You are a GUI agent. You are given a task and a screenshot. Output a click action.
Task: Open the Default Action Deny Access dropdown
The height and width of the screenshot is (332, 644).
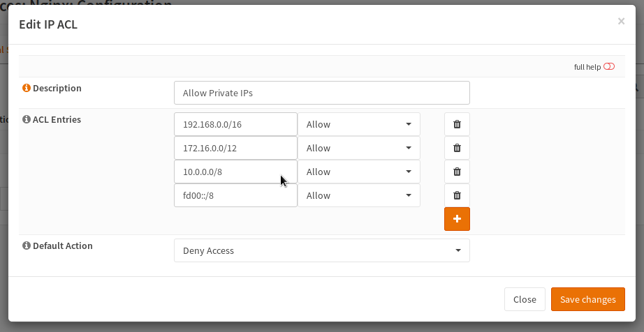[321, 250]
